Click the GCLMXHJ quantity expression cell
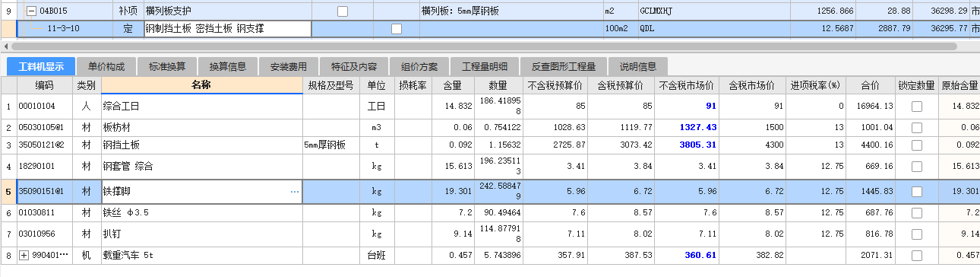The height and width of the screenshot is (277, 980). pyautogui.click(x=714, y=11)
